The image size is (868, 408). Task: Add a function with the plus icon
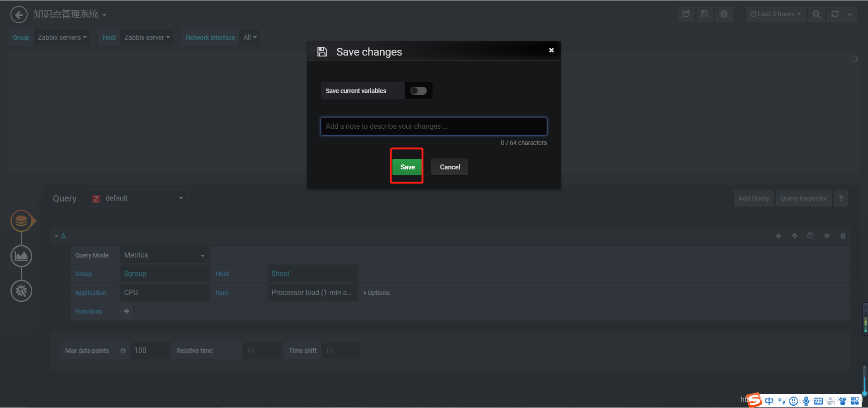(x=127, y=311)
